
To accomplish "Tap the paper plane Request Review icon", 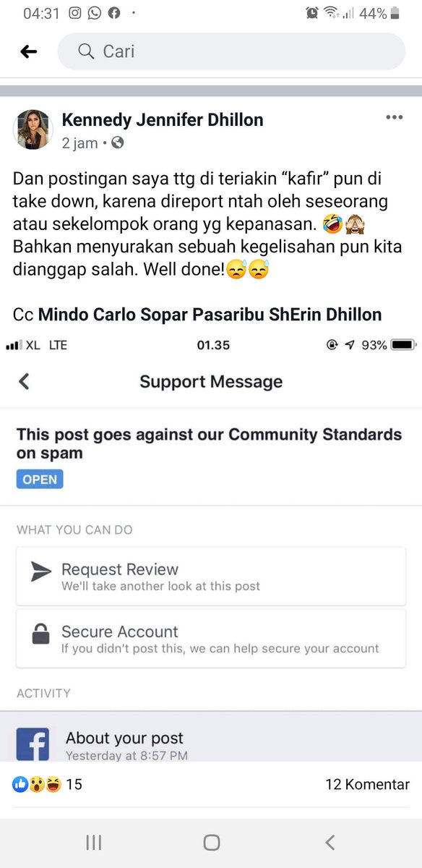I will 41,571.
